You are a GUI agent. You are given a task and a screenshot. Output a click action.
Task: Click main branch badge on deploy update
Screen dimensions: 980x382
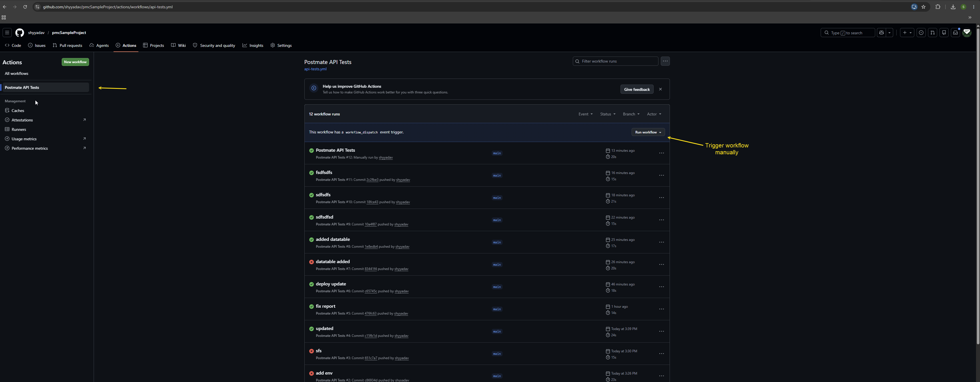[497, 287]
